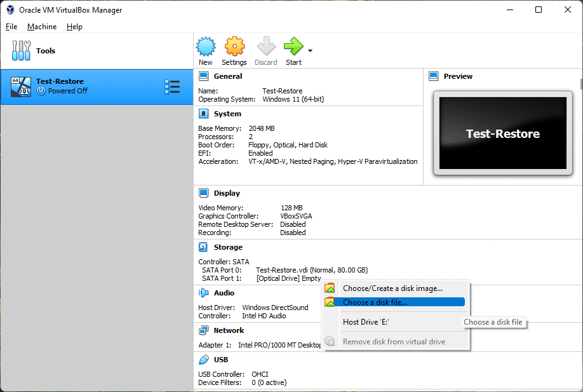
Task: Open the Audio section heading link
Action: tap(224, 293)
